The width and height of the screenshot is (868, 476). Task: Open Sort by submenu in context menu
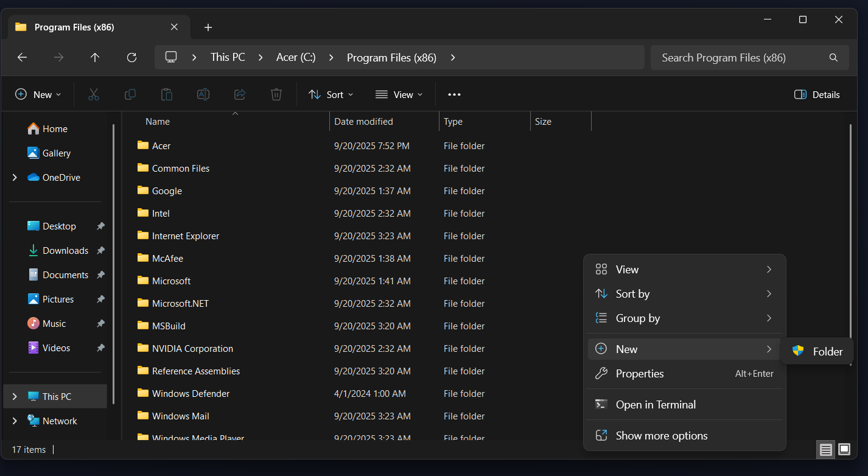click(685, 293)
